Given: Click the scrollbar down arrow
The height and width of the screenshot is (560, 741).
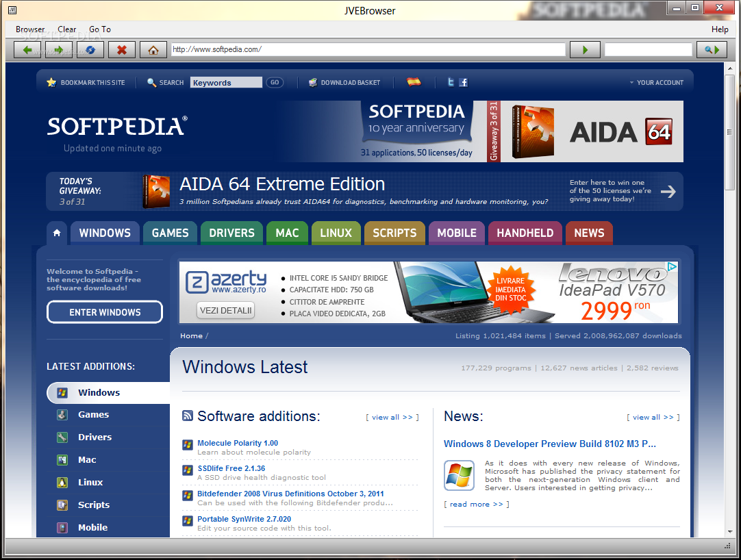Looking at the screenshot, I should pos(730,532).
